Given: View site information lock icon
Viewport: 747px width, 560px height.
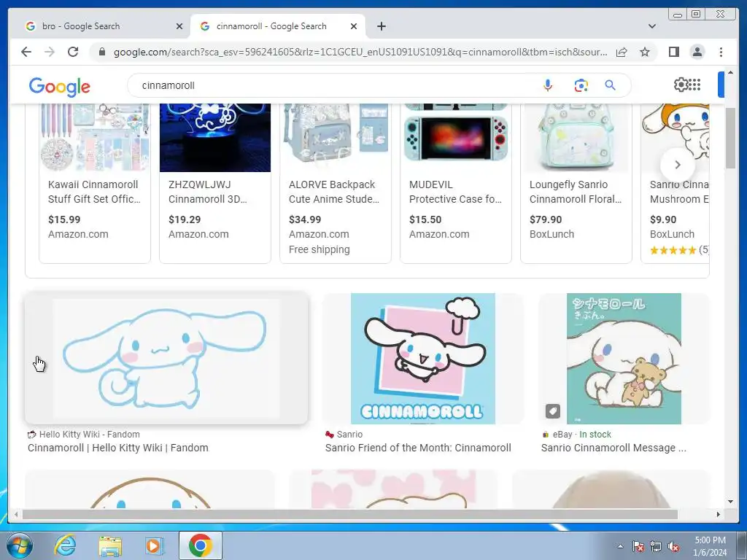Looking at the screenshot, I should [x=102, y=52].
